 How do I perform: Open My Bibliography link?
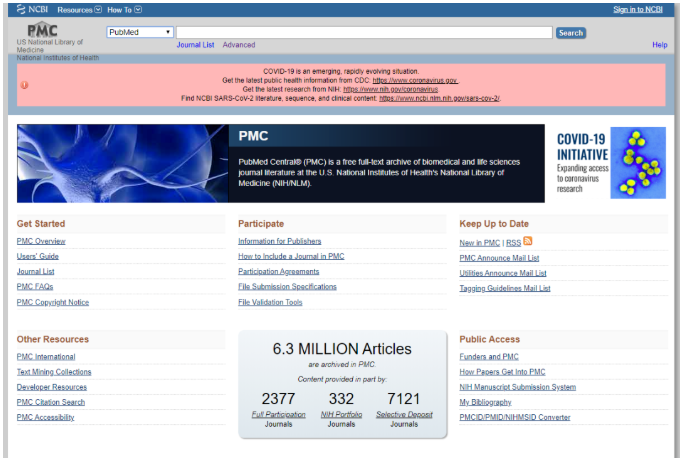pos(485,402)
